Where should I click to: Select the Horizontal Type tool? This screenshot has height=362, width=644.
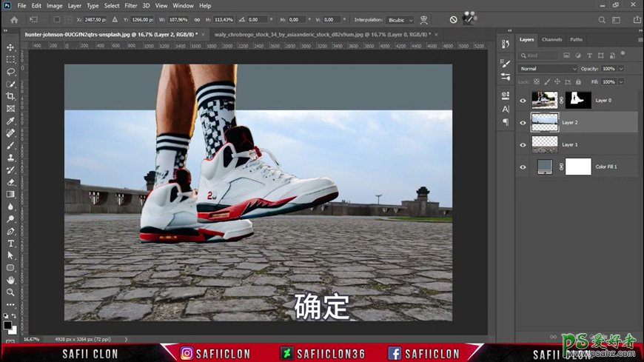click(10, 244)
